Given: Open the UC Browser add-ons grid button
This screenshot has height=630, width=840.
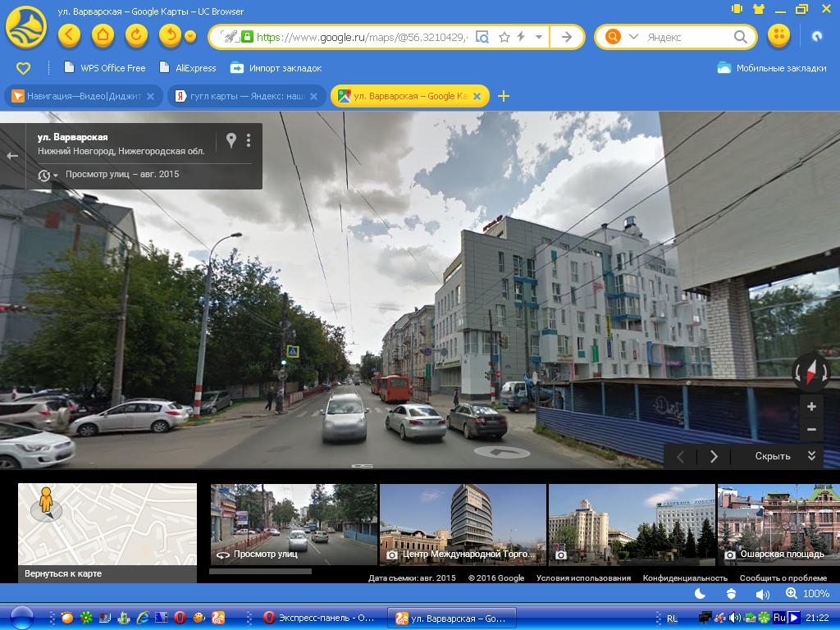Looking at the screenshot, I should pyautogui.click(x=779, y=36).
